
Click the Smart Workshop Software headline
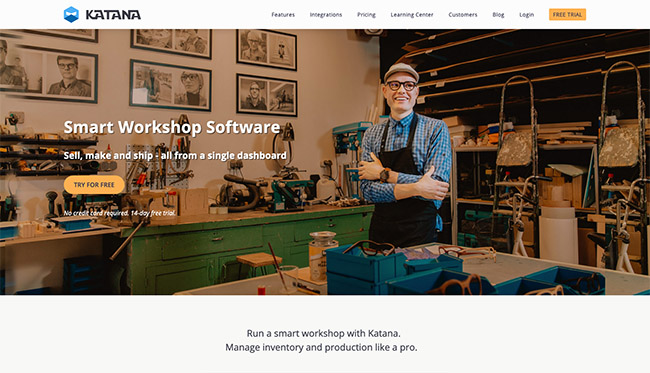pos(172,127)
